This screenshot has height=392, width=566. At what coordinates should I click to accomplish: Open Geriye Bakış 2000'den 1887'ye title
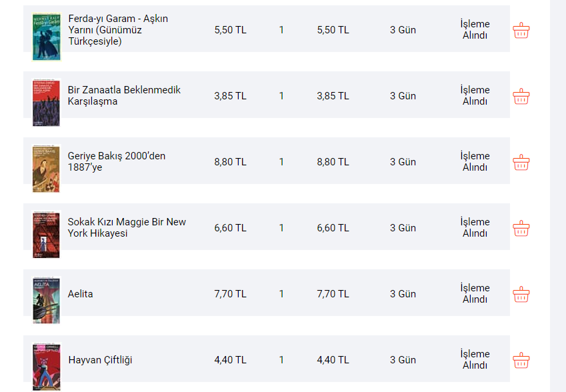click(117, 162)
